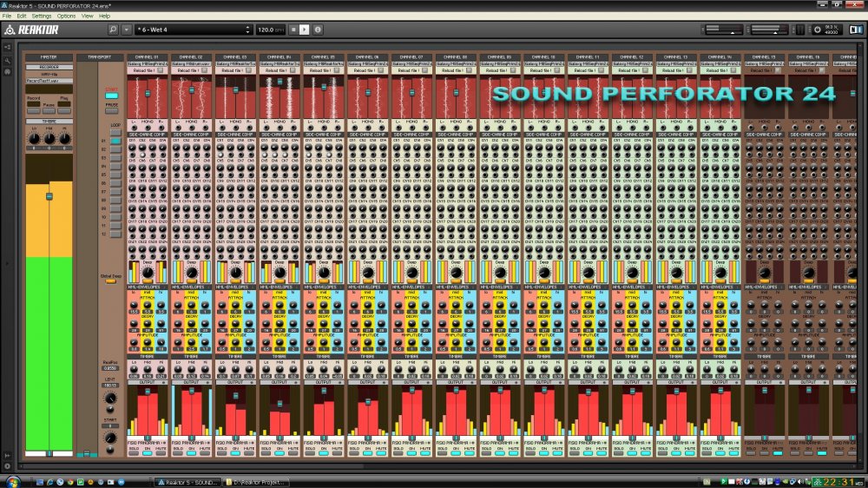Click the round icon at sidebar bottom

[7, 466]
